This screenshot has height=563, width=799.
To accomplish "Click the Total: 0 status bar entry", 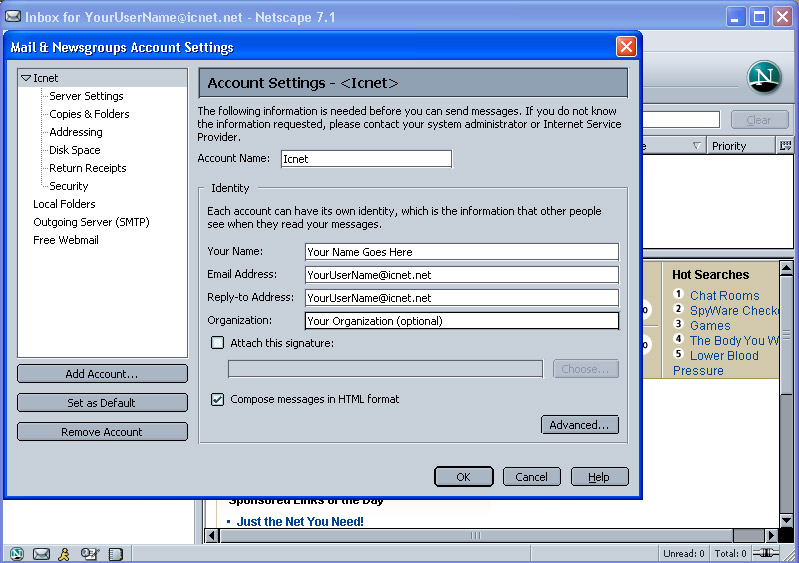I will [x=730, y=553].
